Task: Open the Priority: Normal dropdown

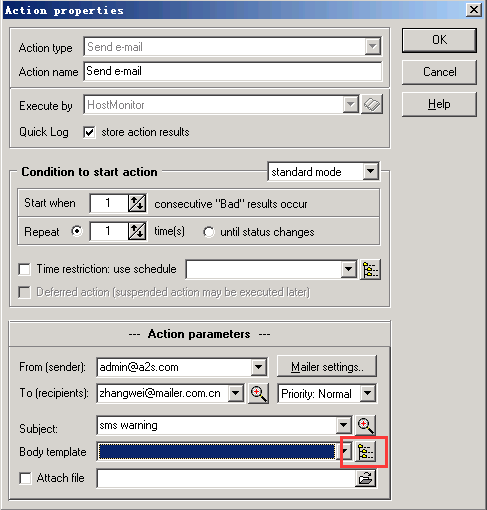Action: point(367,394)
